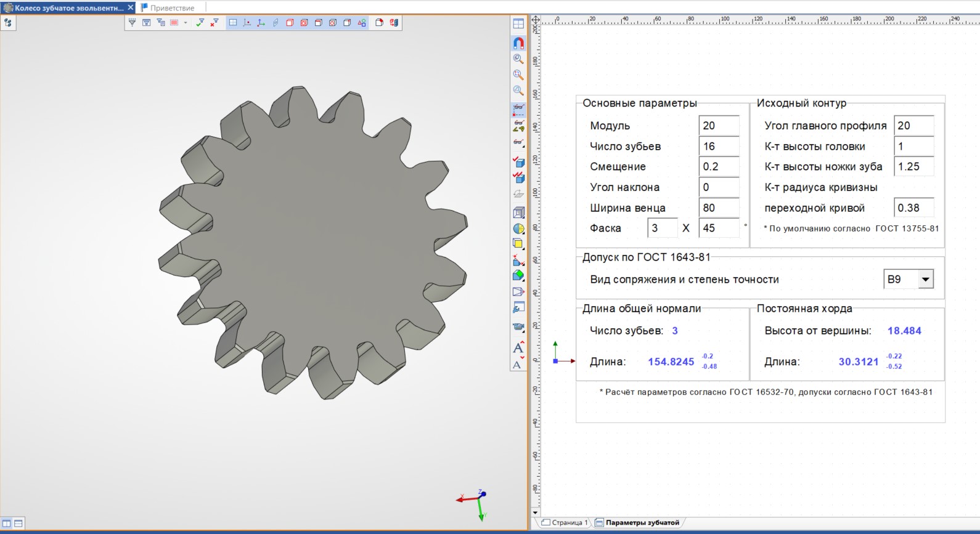The image size is (980, 534).
Task: Select the Параметры зубчатой page tab
Action: point(637,523)
